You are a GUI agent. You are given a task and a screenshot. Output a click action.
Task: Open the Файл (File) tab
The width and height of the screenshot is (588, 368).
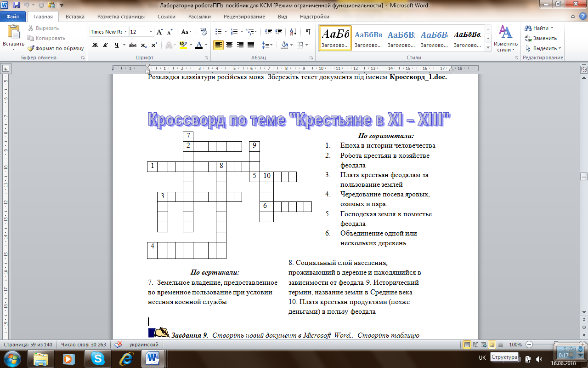13,17
